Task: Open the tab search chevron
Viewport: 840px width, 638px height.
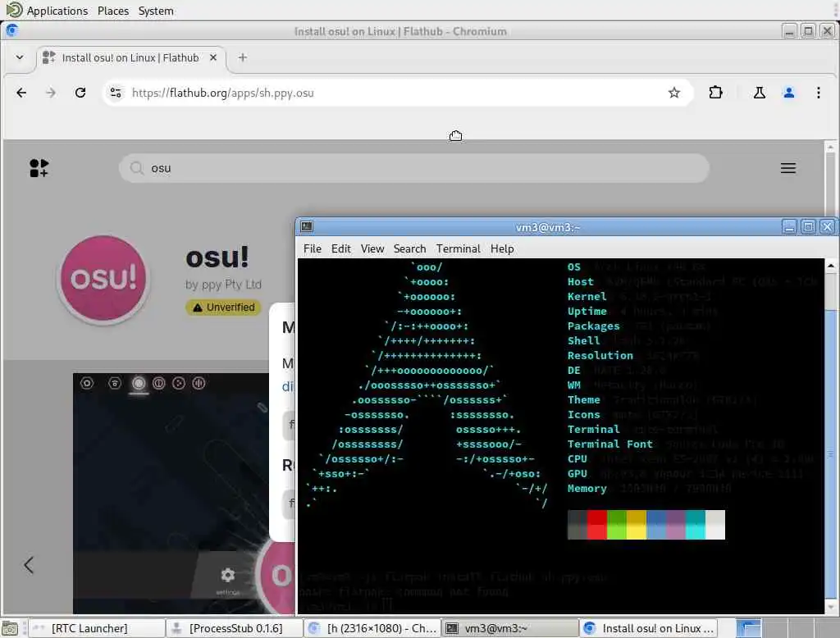Action: [20, 57]
